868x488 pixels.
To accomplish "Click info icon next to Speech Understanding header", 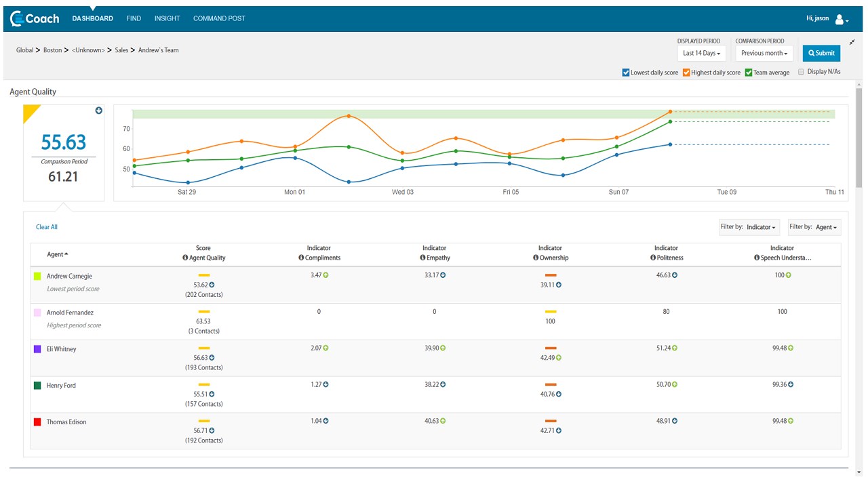I will [757, 258].
